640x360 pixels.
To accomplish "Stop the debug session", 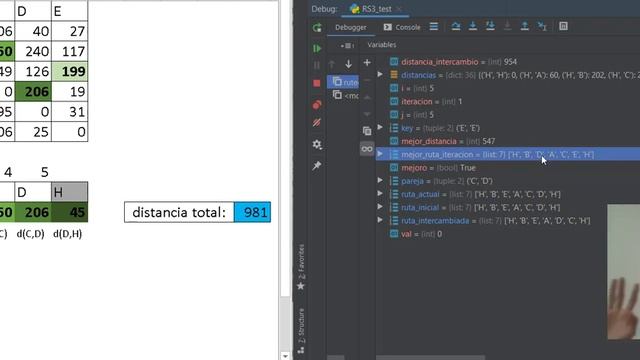I will pyautogui.click(x=317, y=83).
